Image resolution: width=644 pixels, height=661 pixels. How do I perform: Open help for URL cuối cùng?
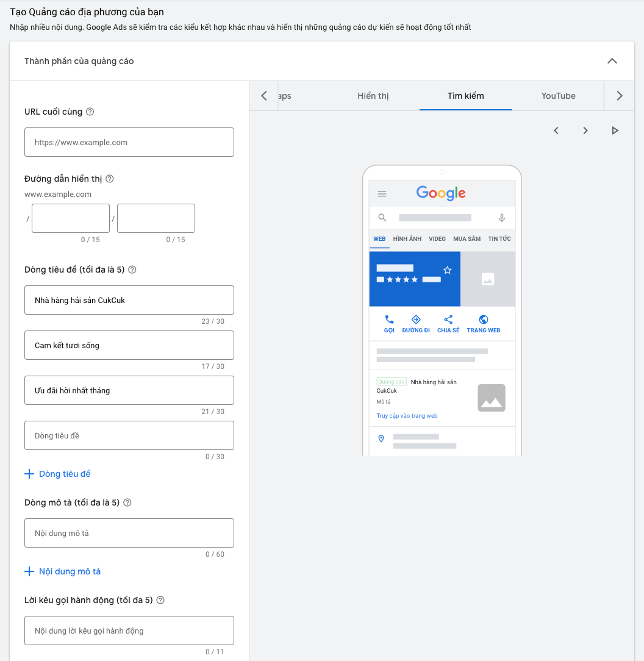tap(90, 112)
